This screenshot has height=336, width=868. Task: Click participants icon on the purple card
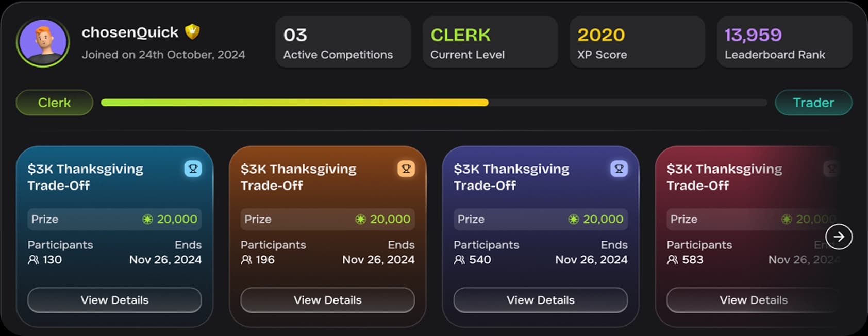coord(459,260)
